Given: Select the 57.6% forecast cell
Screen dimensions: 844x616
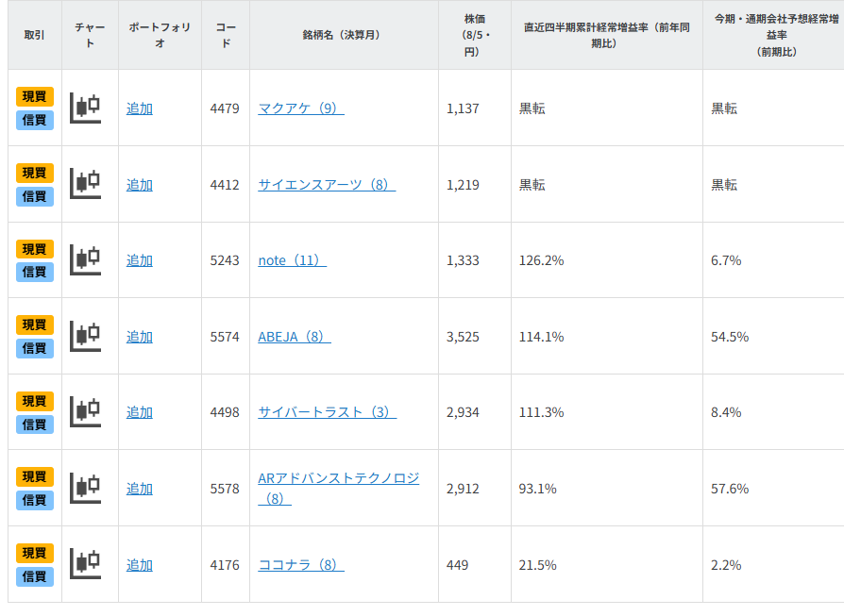Looking at the screenshot, I should tap(773, 489).
